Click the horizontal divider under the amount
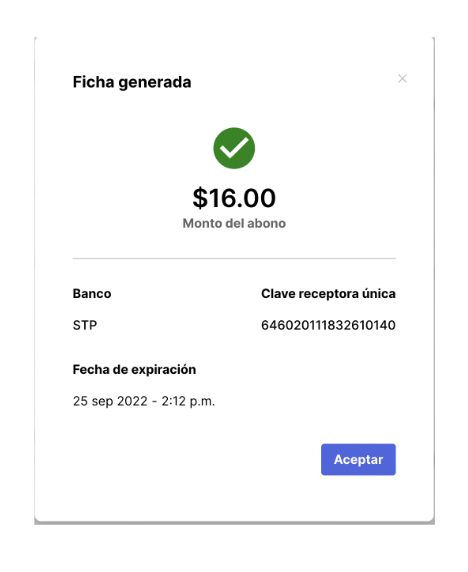Screen dimensions: 468x572 234,258
